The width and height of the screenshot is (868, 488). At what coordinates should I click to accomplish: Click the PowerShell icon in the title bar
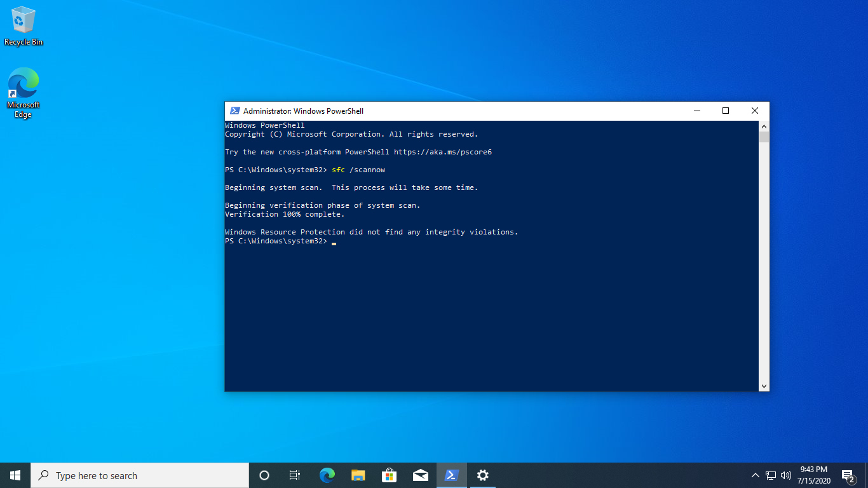click(234, 111)
